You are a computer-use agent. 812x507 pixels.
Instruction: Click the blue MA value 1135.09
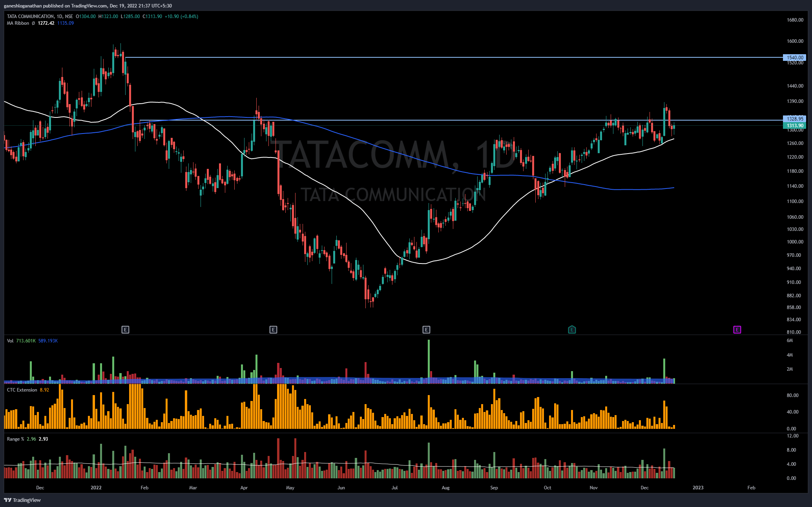pos(66,23)
